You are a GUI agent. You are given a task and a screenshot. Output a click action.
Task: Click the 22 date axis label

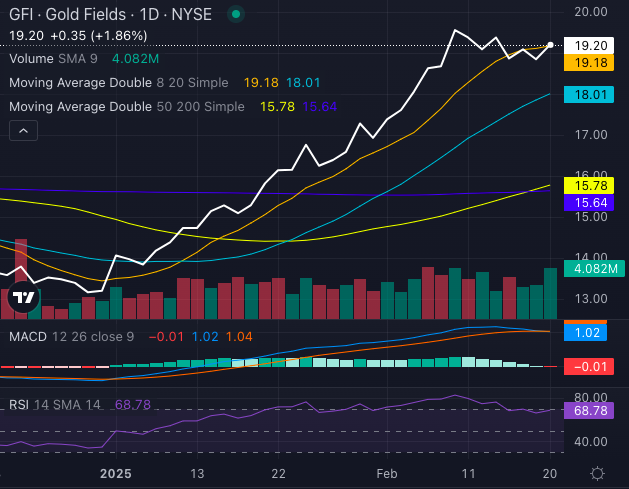click(x=278, y=474)
